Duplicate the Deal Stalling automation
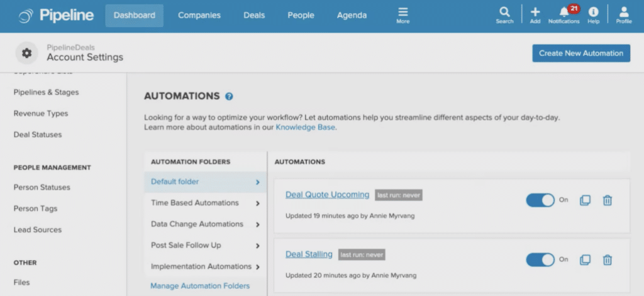 point(585,260)
